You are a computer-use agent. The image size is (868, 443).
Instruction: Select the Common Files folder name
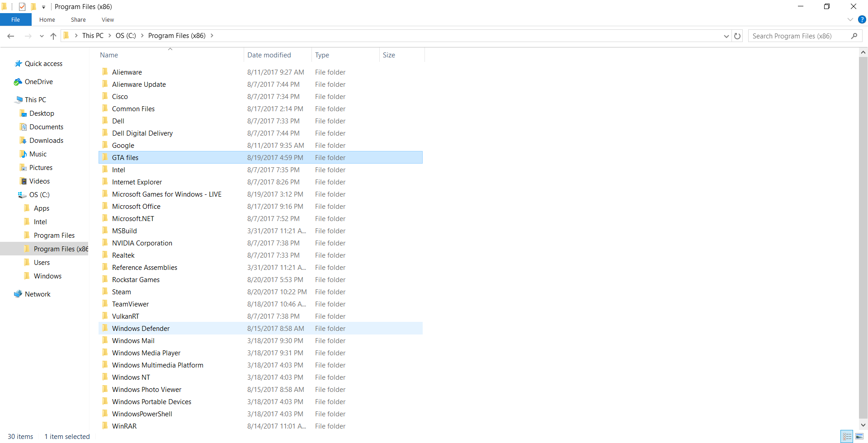(133, 109)
